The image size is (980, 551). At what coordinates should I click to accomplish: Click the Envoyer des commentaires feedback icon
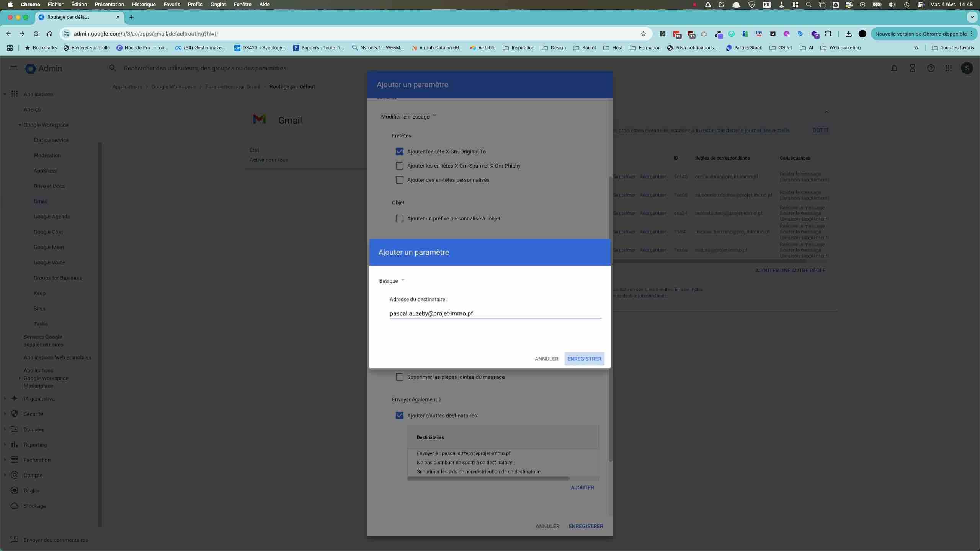15,540
